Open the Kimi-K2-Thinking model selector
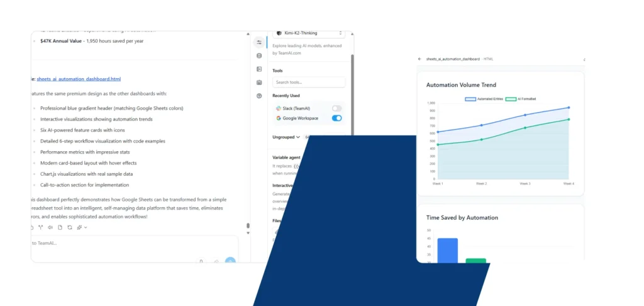The height and width of the screenshot is (306, 644). (x=309, y=33)
